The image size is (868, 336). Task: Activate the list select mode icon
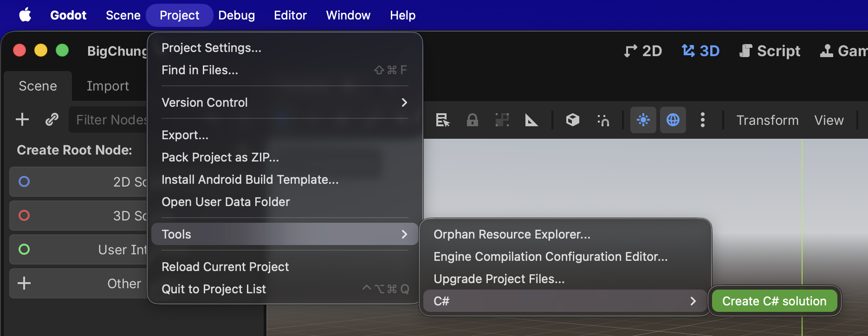point(443,120)
